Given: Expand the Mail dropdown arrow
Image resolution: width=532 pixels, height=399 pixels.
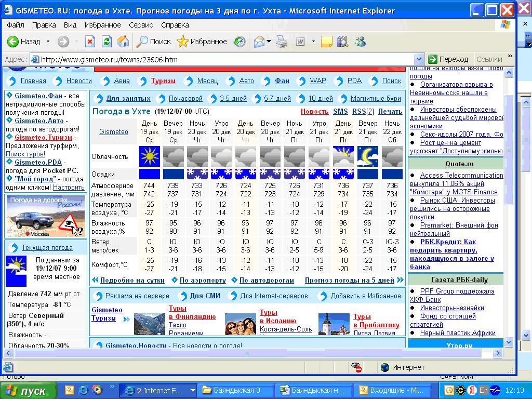Looking at the screenshot, I should click(269, 42).
